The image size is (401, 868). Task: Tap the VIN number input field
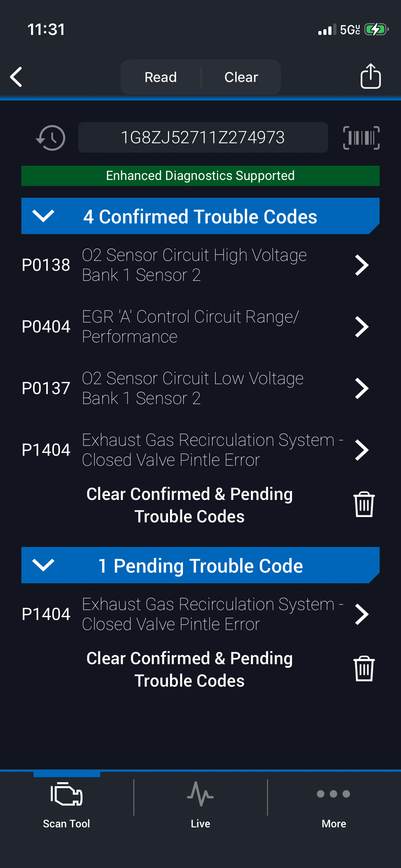tap(203, 138)
